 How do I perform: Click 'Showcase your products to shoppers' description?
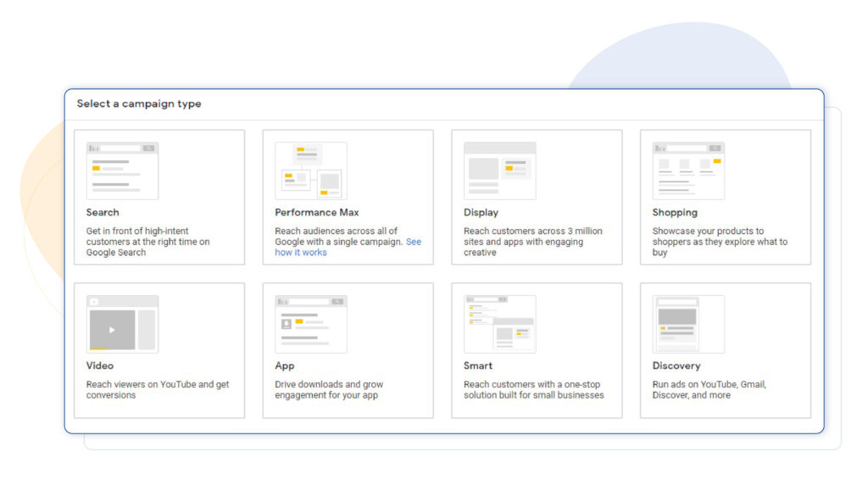[x=720, y=242]
